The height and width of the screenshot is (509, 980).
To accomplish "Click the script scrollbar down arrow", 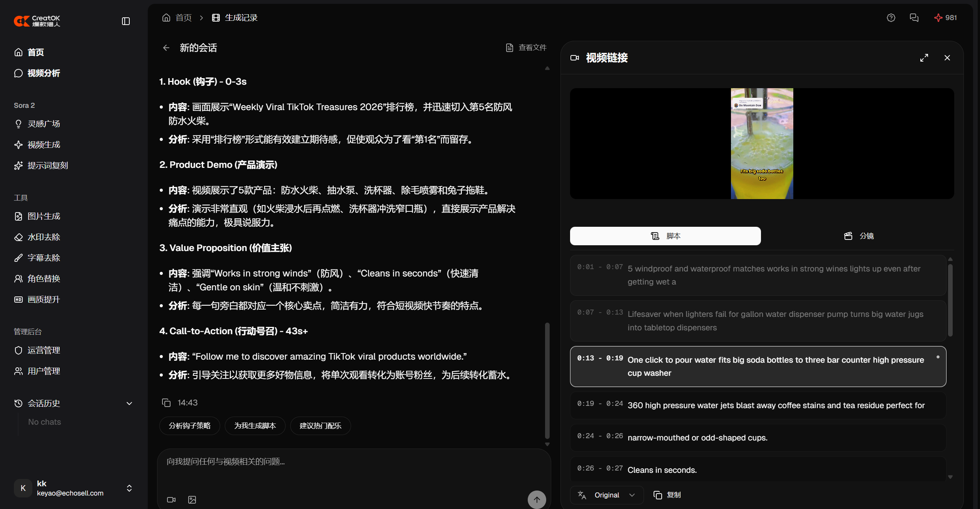I will (x=950, y=477).
